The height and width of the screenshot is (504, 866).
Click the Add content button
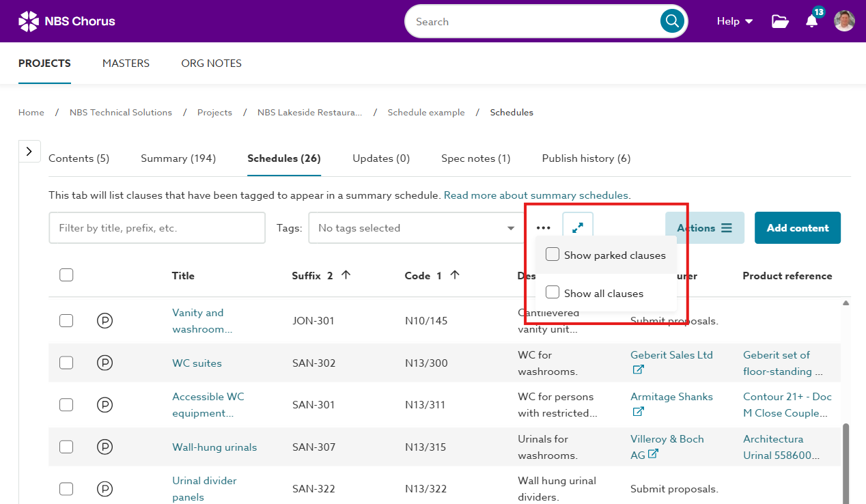point(797,227)
